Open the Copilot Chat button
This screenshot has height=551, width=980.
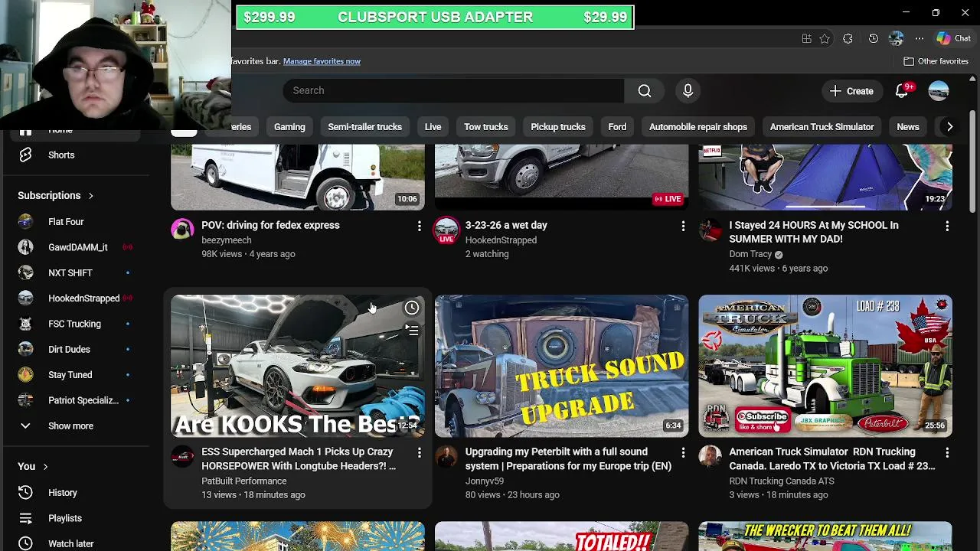coord(953,38)
